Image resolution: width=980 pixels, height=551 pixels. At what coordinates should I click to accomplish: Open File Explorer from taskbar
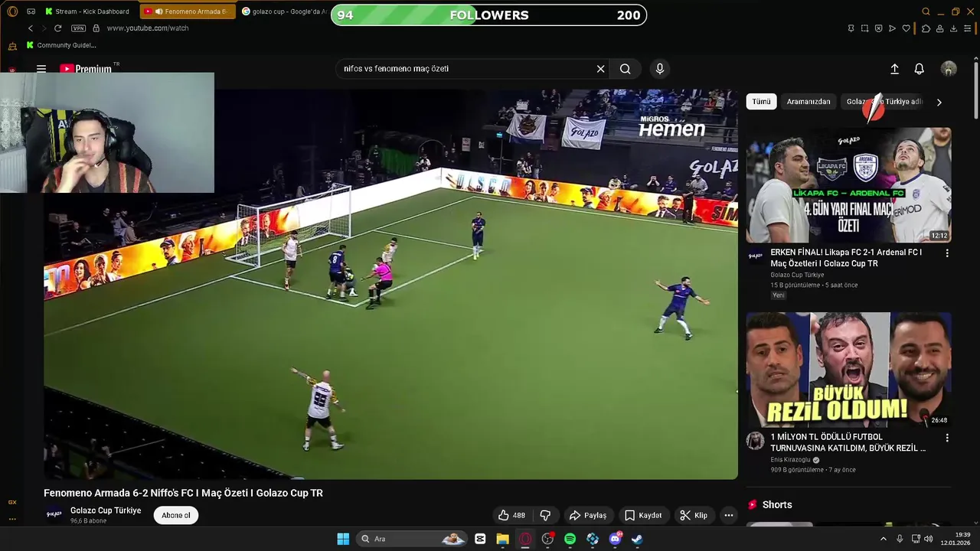point(502,539)
